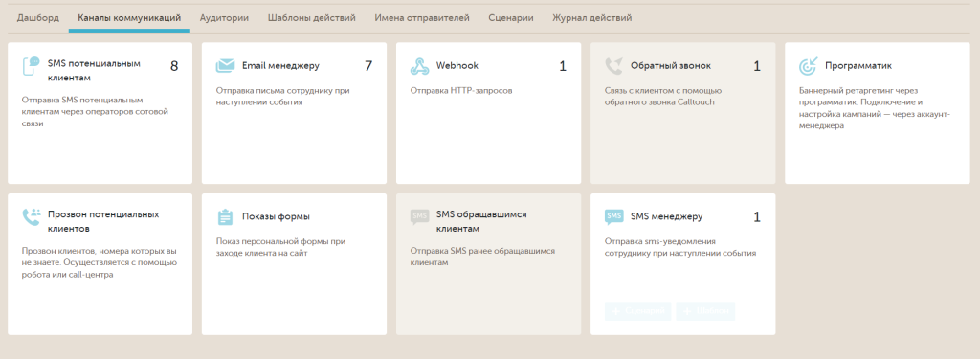Select the Каналы коммуникаций tab
Image resolution: width=980 pixels, height=359 pixels.
[129, 18]
